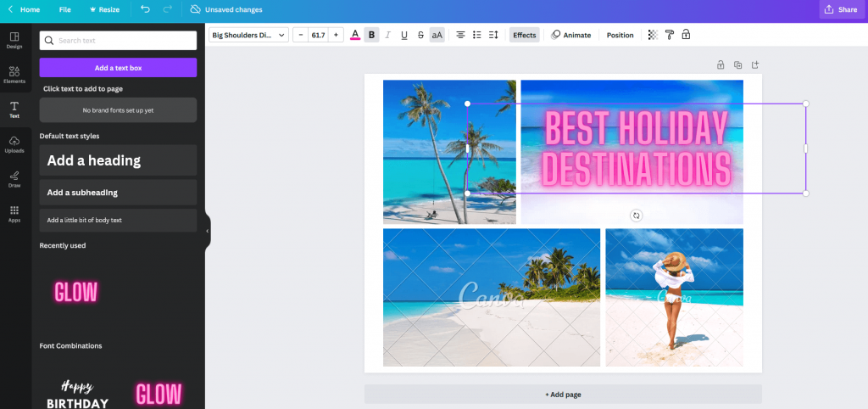Lock the page using icon above canvas

721,64
